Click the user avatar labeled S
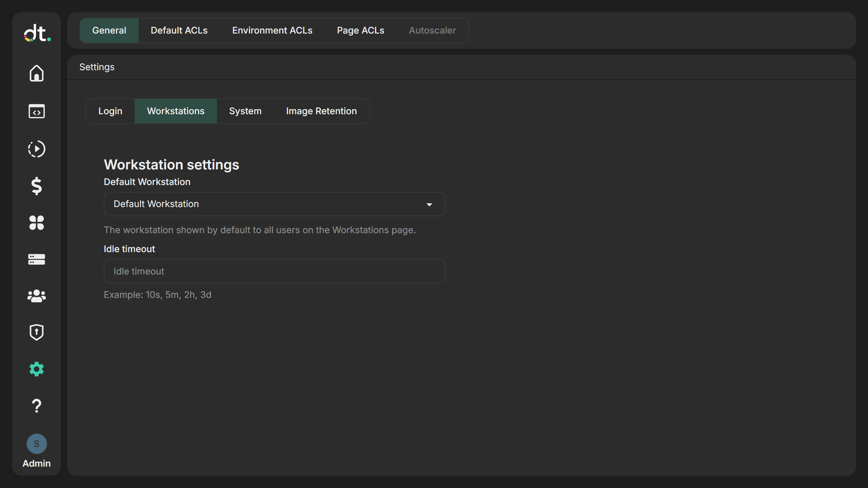The height and width of the screenshot is (488, 868). 37,444
